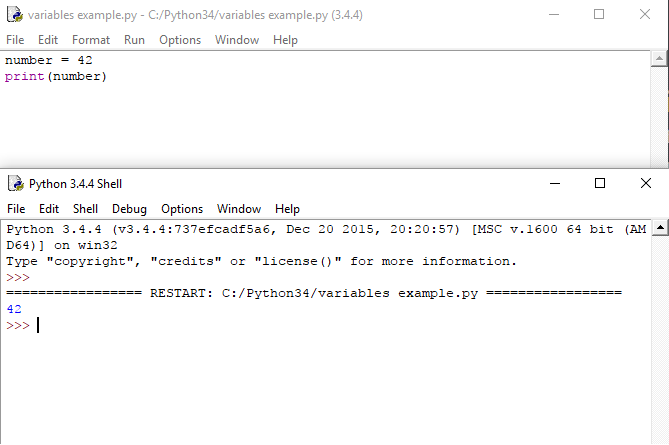The image size is (669, 445).
Task: Open the editor window's Edit menu
Action: tap(48, 40)
